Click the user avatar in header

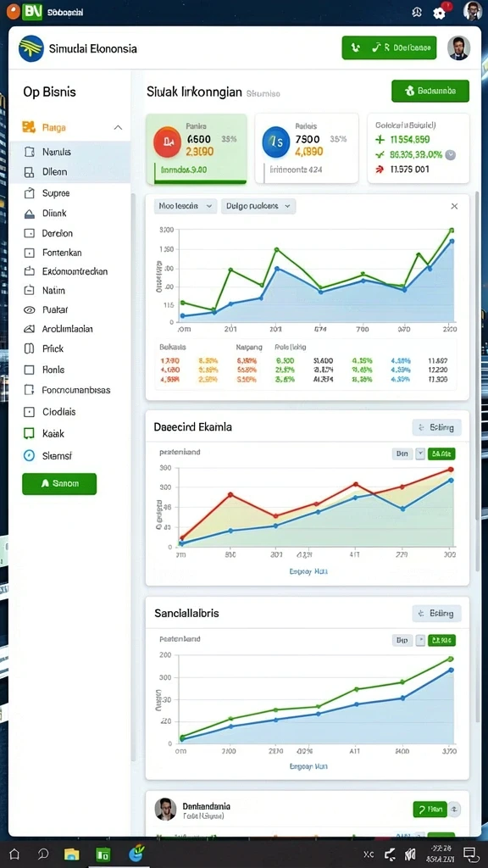(458, 48)
